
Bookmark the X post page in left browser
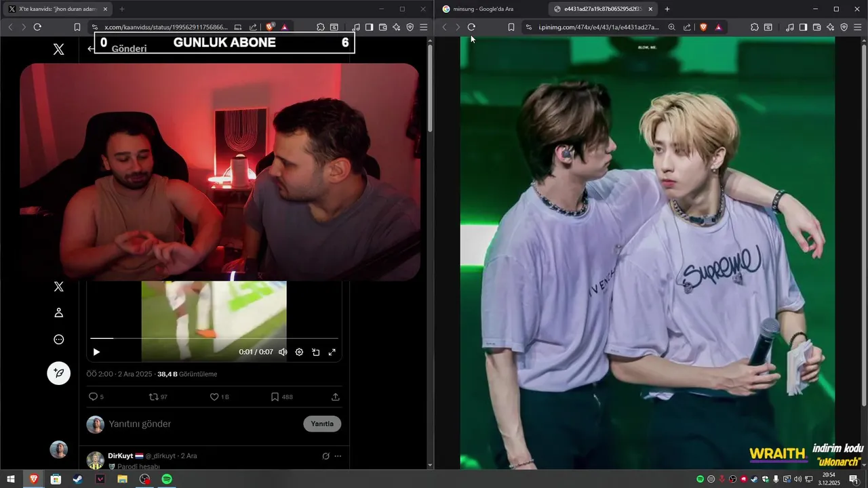(x=77, y=27)
